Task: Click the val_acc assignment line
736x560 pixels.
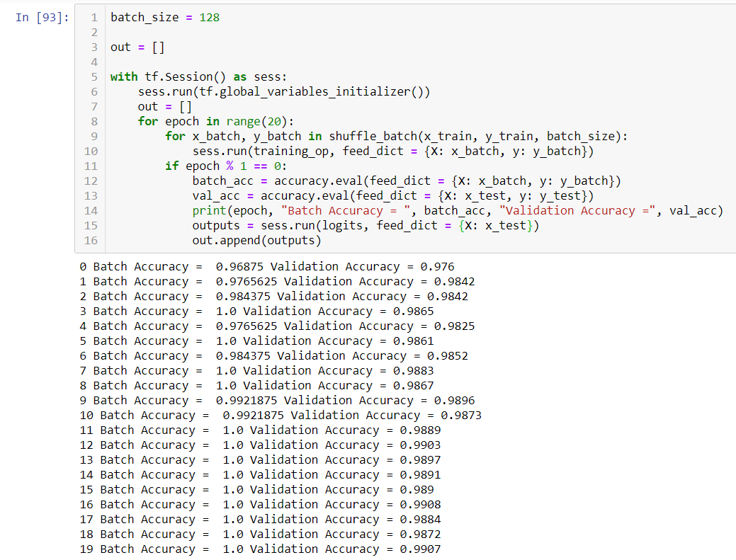Action: coord(393,195)
